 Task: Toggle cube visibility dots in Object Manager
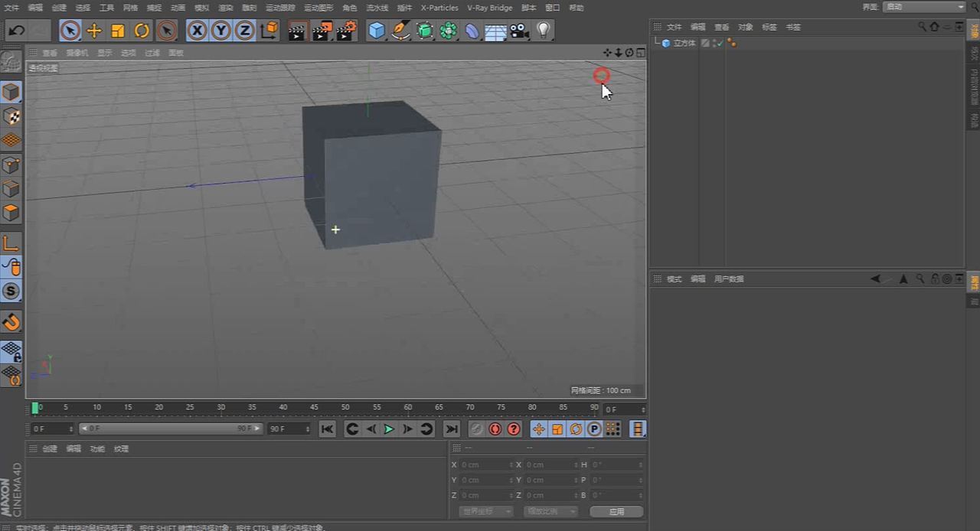[x=714, y=43]
